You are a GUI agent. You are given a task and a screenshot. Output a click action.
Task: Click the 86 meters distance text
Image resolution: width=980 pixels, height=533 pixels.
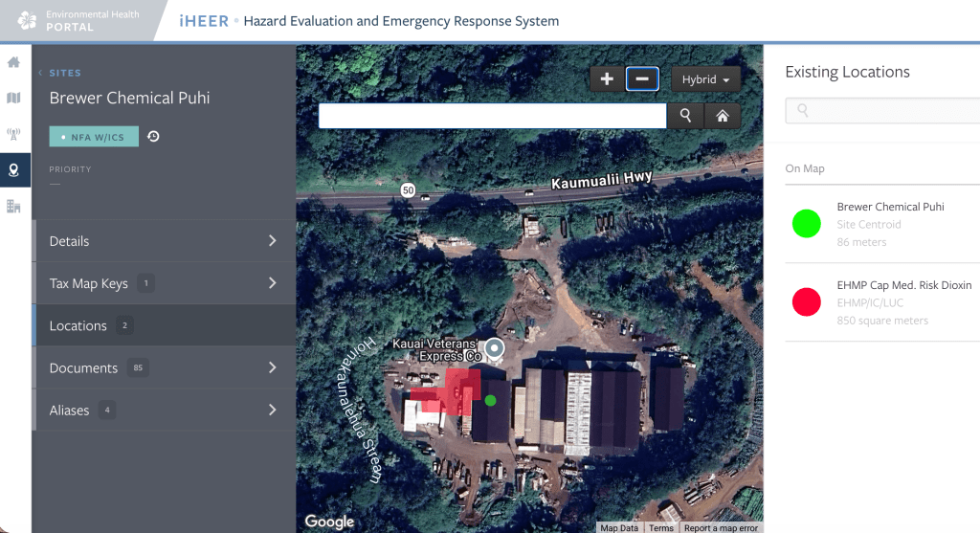pyautogui.click(x=861, y=242)
